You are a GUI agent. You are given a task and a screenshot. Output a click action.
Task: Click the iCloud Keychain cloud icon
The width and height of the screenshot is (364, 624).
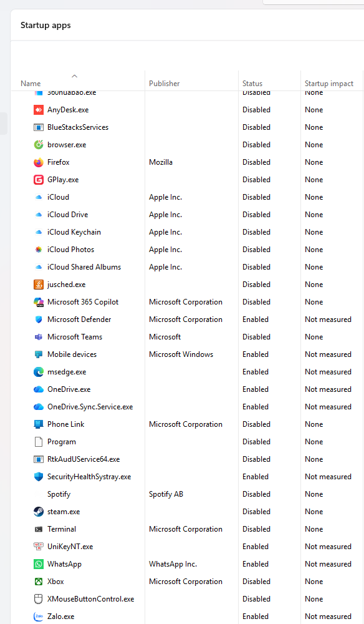[39, 232]
